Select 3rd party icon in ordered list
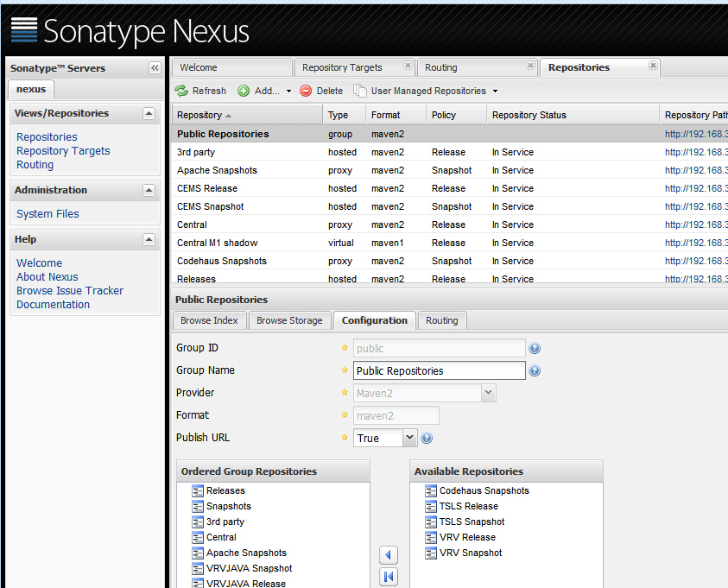This screenshot has height=588, width=728. coord(198,522)
